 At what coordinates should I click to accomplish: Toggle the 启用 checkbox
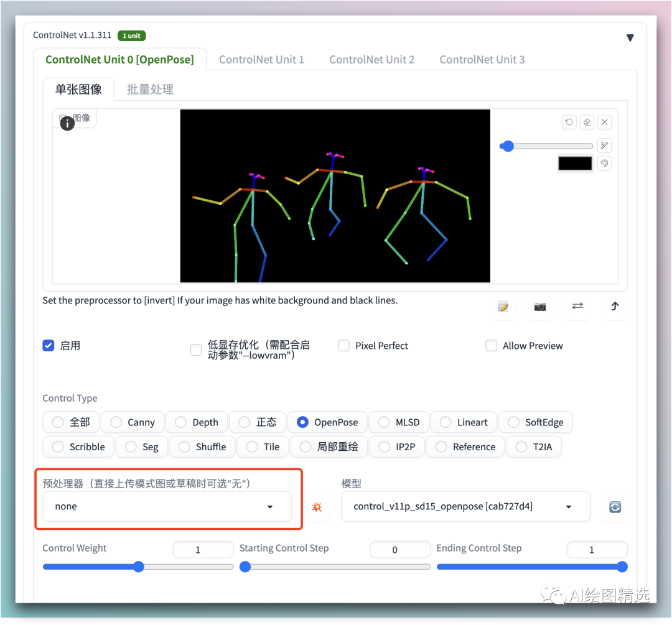pyautogui.click(x=49, y=345)
